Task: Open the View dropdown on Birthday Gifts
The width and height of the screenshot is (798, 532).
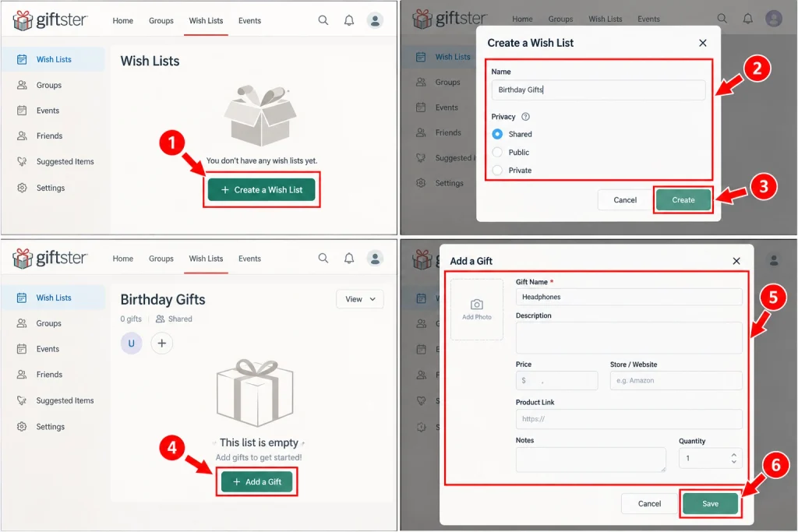Action: (360, 299)
